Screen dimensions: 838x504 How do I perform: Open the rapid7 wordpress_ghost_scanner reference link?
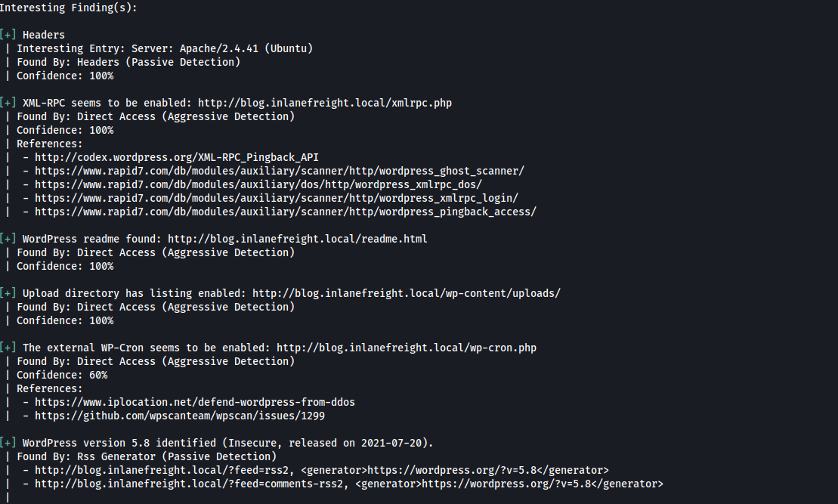tap(280, 171)
